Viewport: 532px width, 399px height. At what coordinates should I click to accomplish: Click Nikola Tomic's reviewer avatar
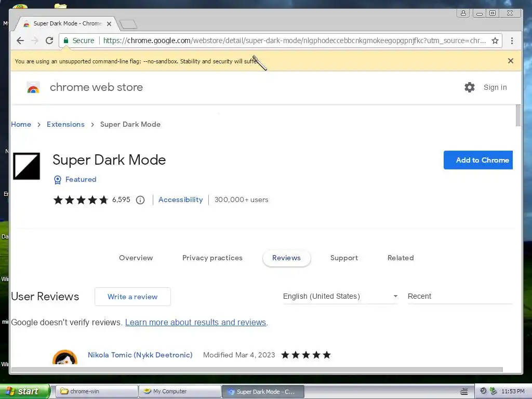[x=65, y=357]
